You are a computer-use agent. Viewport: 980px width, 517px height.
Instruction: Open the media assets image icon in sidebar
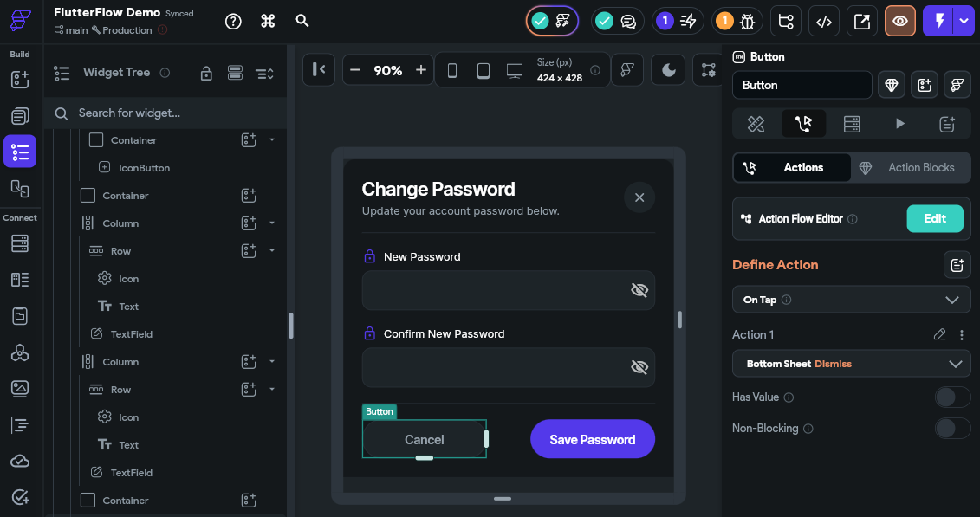tap(20, 388)
